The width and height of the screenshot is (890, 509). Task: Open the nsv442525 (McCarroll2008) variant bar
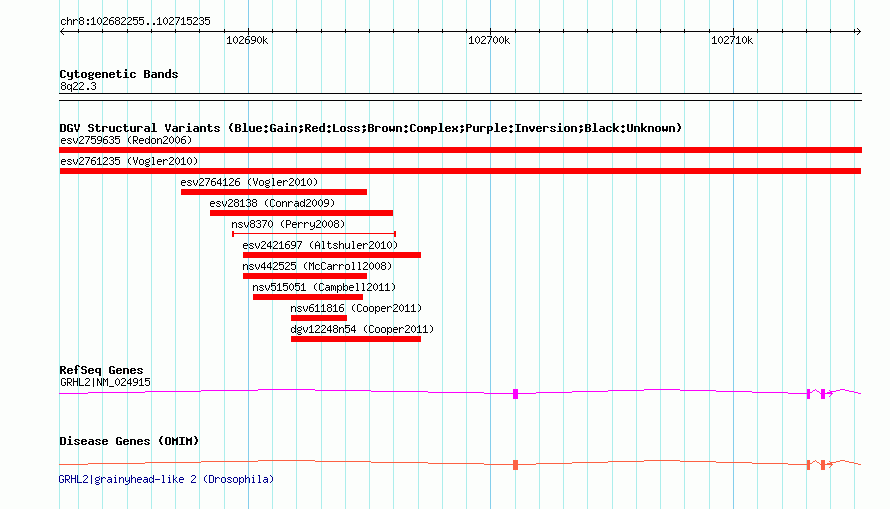[x=305, y=276]
